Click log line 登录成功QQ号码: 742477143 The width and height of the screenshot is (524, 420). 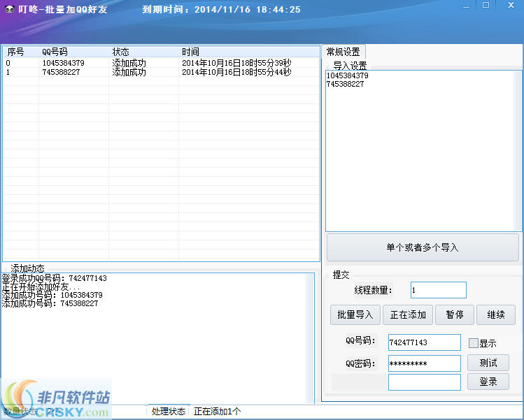(54, 278)
